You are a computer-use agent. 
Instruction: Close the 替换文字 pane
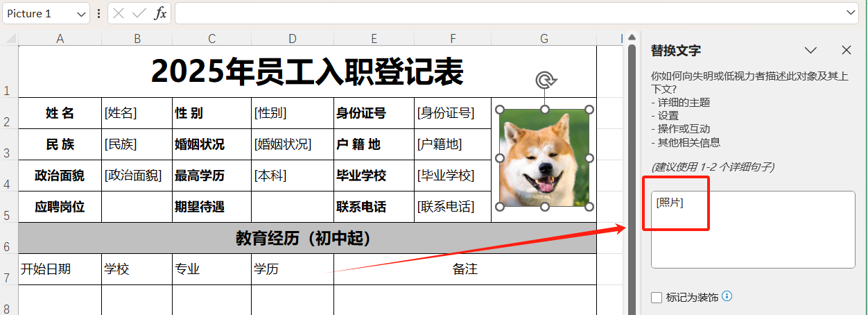[846, 50]
